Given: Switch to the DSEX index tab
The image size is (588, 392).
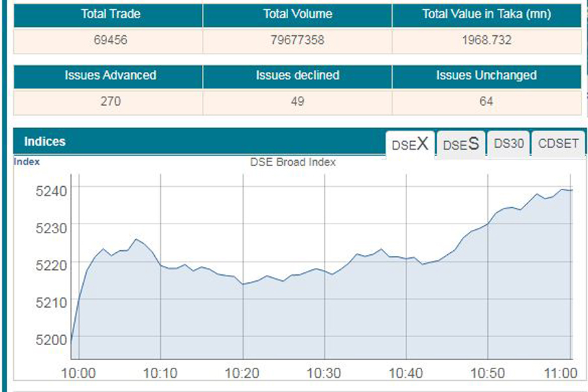Looking at the screenshot, I should tap(410, 144).
